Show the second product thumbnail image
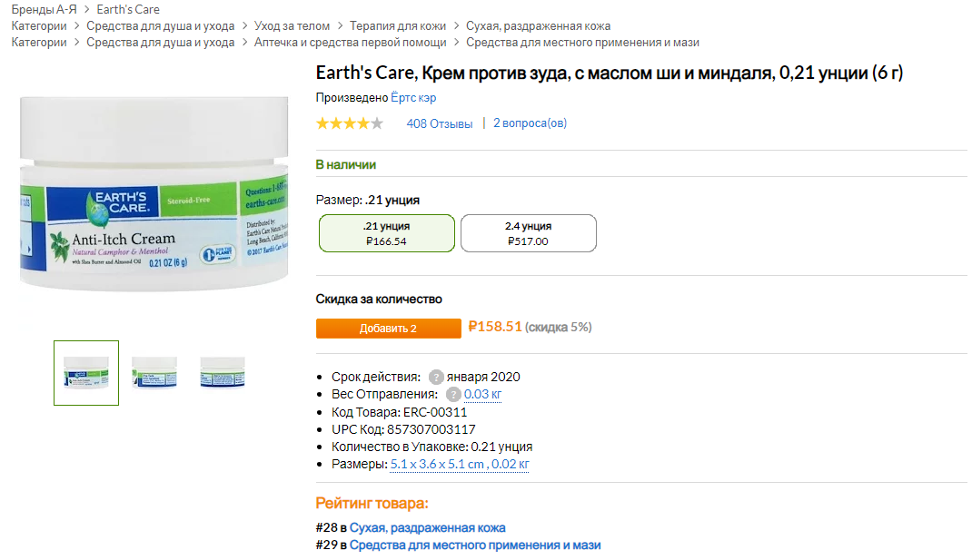This screenshot has height=560, width=972. click(154, 372)
